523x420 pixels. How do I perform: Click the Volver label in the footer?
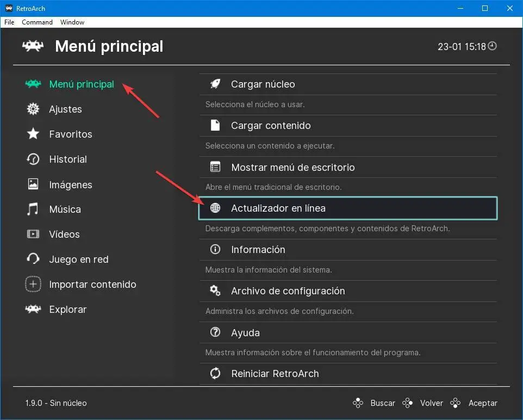(x=431, y=403)
